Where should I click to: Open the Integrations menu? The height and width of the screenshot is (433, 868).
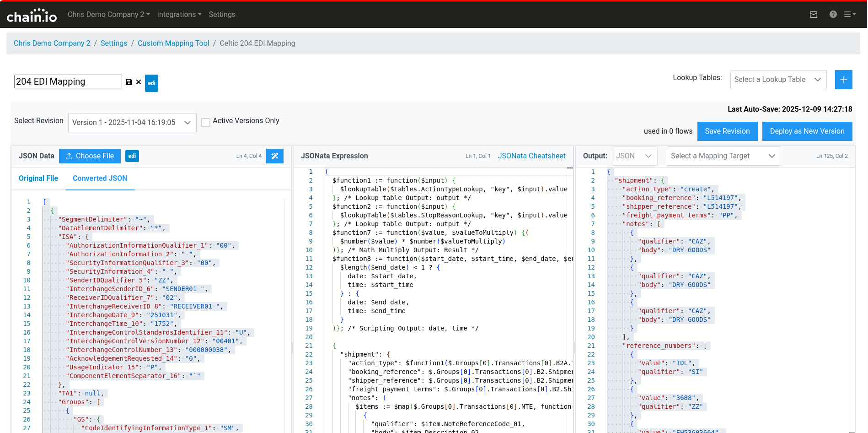click(x=179, y=15)
